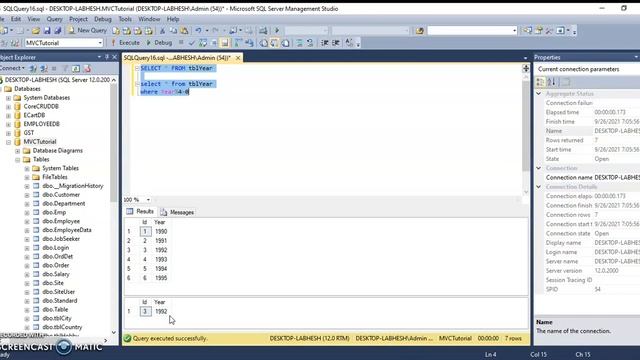The image size is (640, 360).
Task: Select the dbo.tblCity table
Action: click(x=57, y=318)
